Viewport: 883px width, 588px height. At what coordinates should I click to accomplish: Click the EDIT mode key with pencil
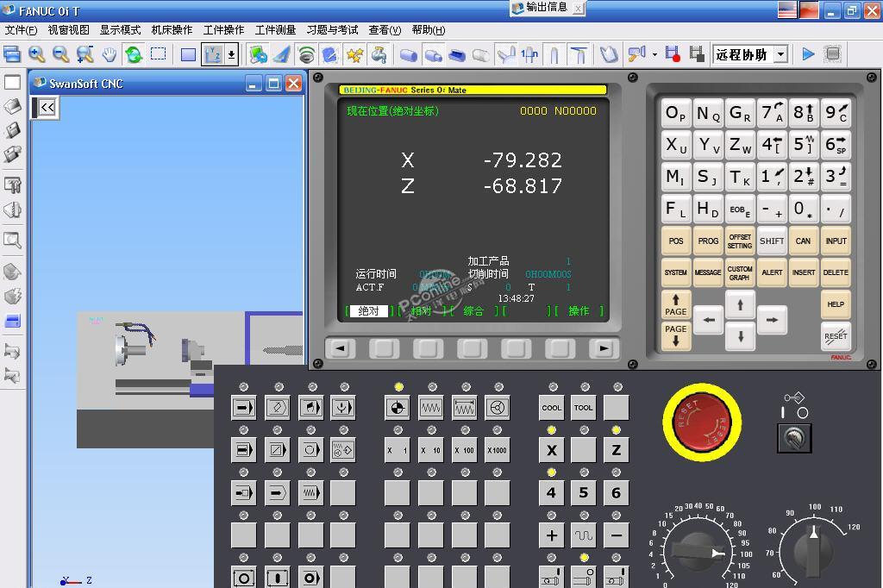click(277, 407)
